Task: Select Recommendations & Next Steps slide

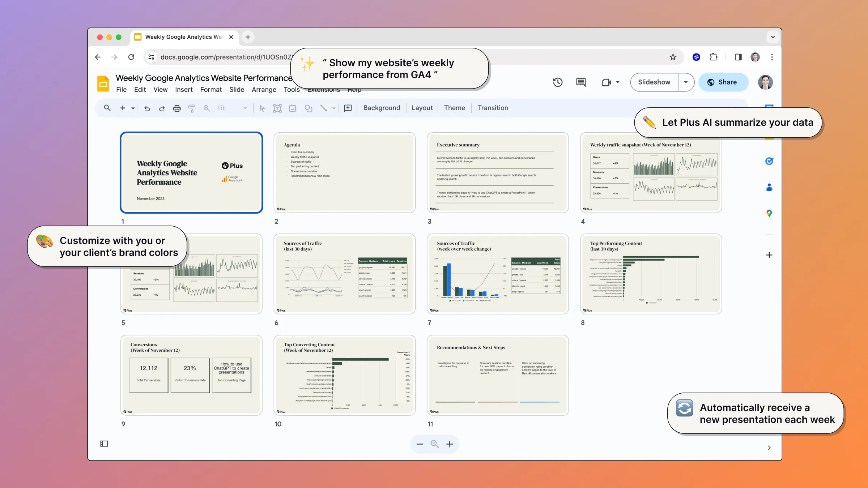Action: point(498,375)
